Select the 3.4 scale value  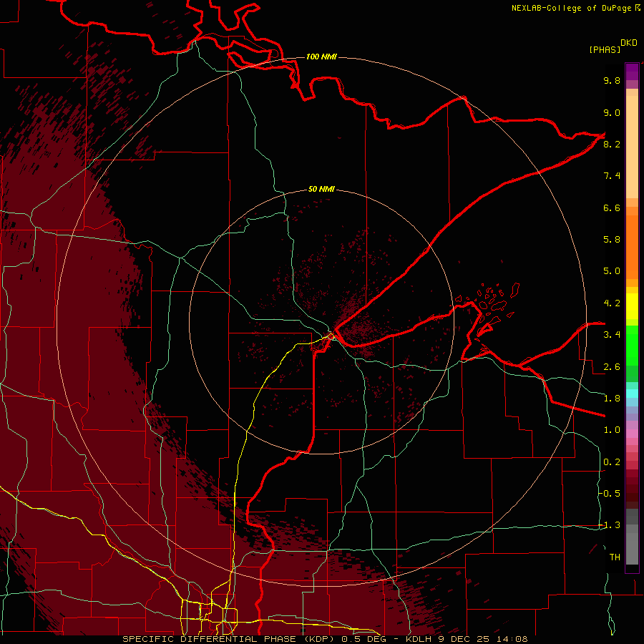tap(612, 335)
